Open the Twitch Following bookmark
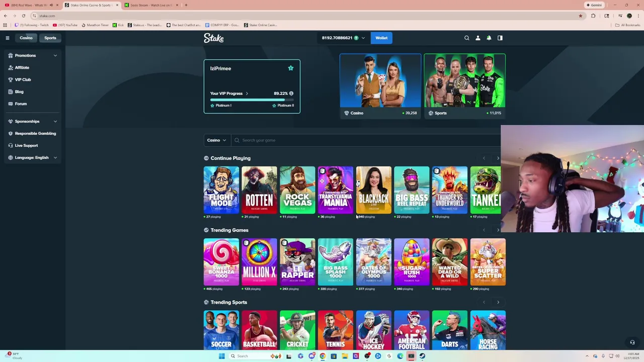644x362 pixels. [32, 25]
